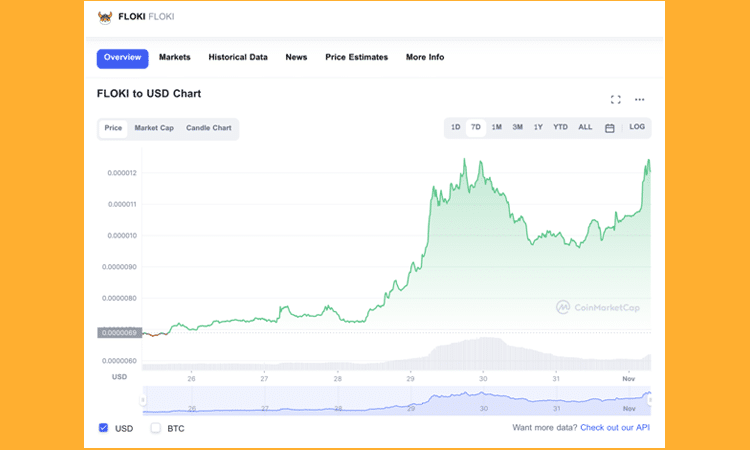Click the 0.000010 y-axis label
Screen dimensions: 750x450
click(x=122, y=236)
